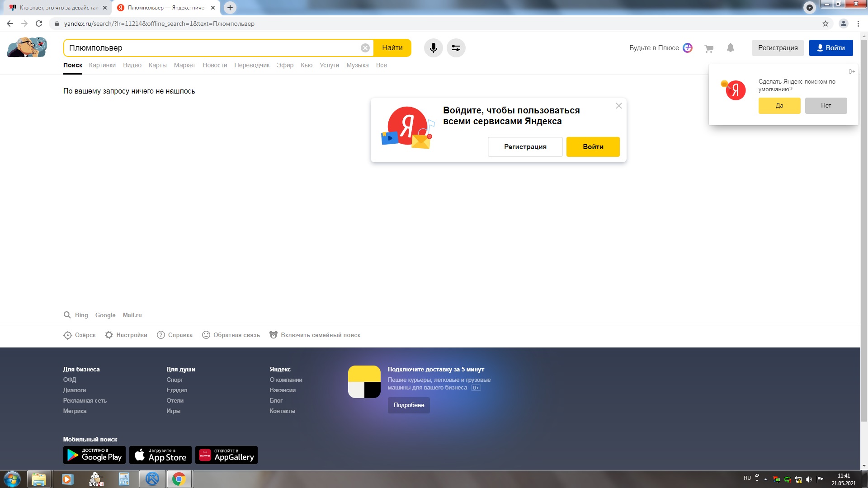The height and width of the screenshot is (488, 868).
Task: Open the Новости tab
Action: coord(215,65)
